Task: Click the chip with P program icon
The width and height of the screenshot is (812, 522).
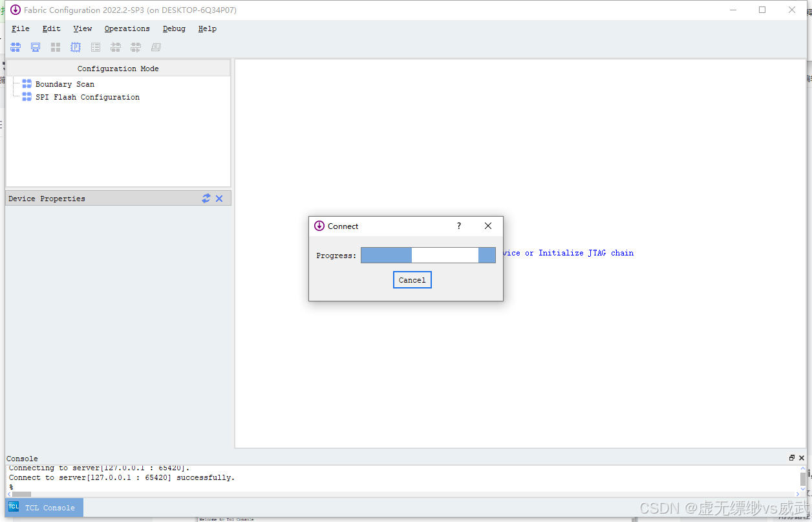Action: pos(76,47)
